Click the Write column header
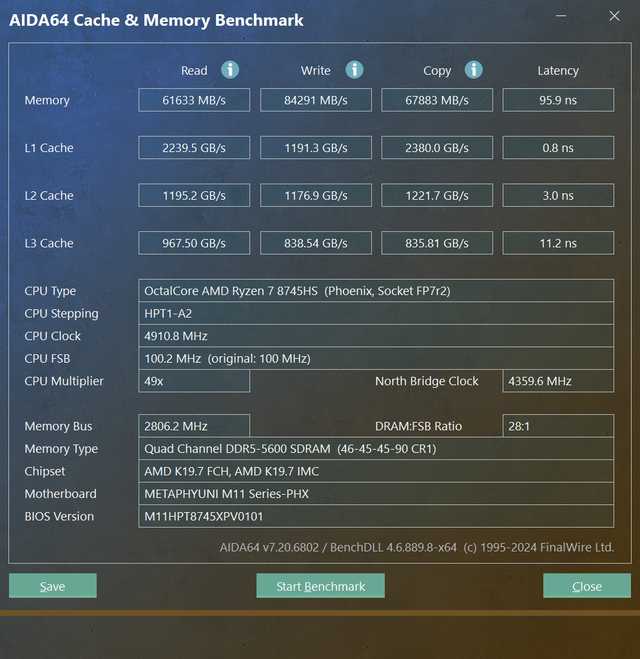The height and width of the screenshot is (659, 640). click(316, 70)
